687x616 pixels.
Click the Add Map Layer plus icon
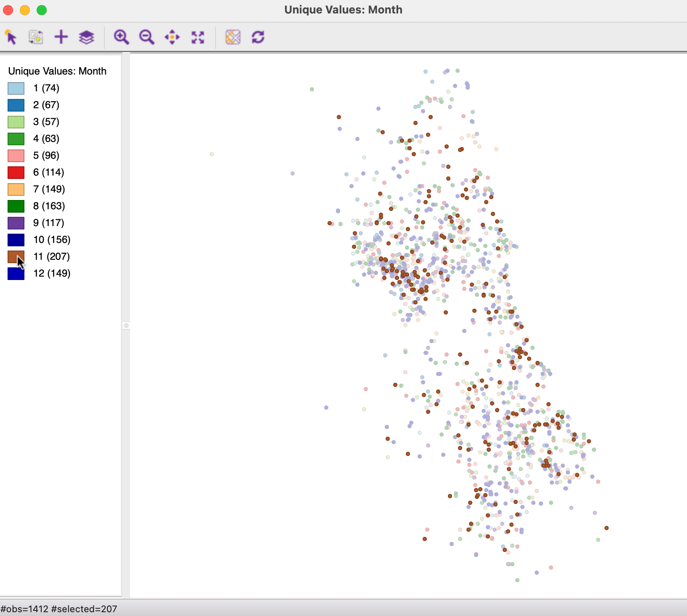[x=61, y=37]
